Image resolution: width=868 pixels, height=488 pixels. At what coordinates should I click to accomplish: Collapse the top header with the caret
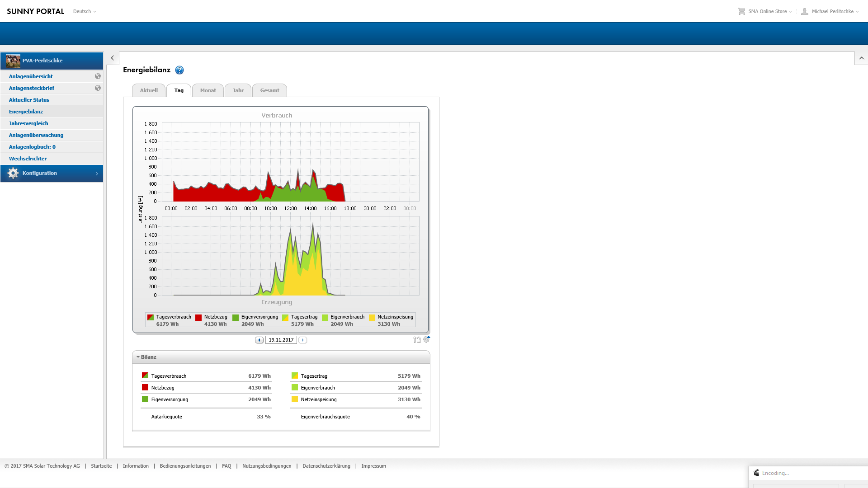(x=861, y=58)
